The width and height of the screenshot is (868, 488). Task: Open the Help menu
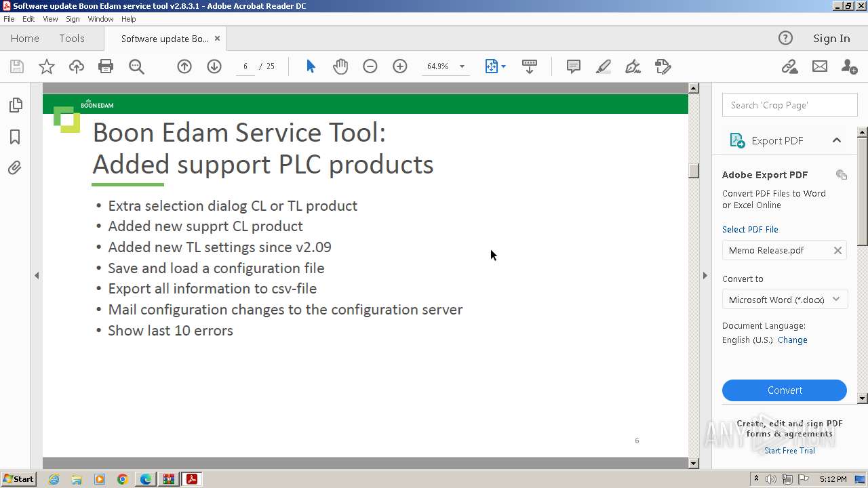pyautogui.click(x=128, y=19)
